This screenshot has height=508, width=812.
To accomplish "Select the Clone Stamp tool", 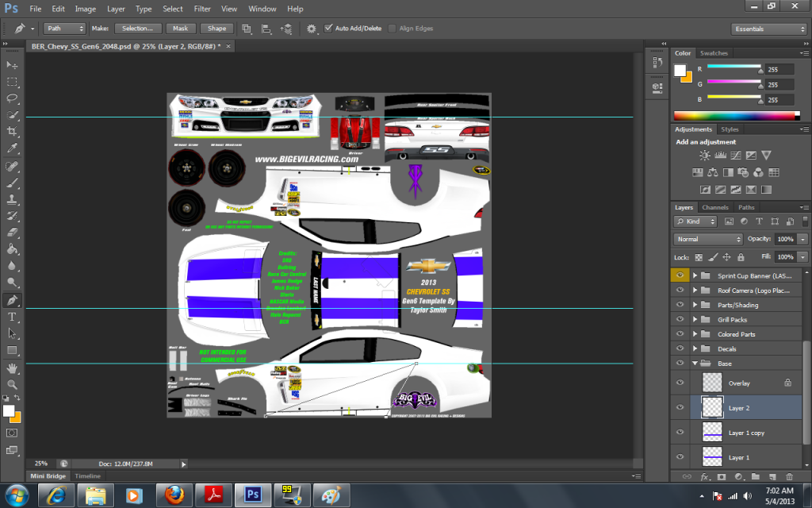I will pos(12,199).
